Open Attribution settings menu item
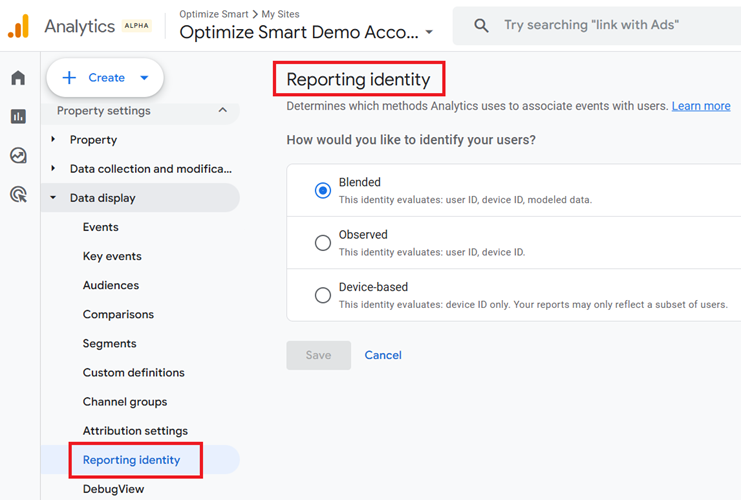Screen dimensions: 741x500 (x=135, y=431)
